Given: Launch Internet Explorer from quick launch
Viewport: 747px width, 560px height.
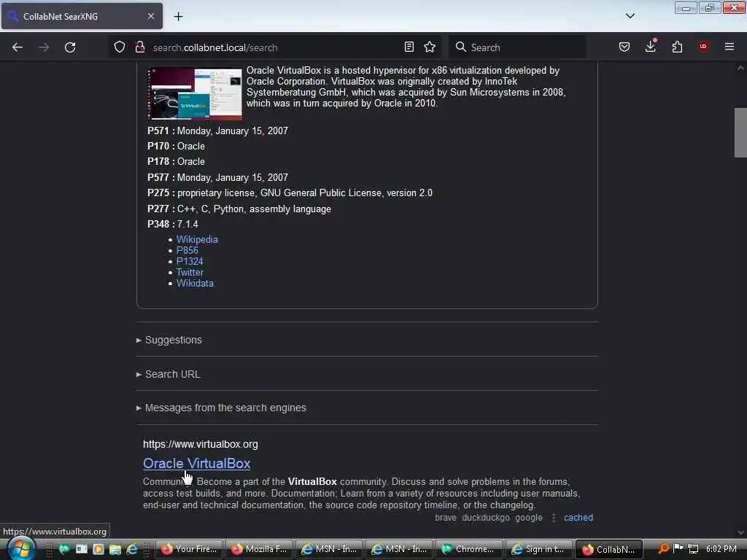Looking at the screenshot, I should 132,549.
